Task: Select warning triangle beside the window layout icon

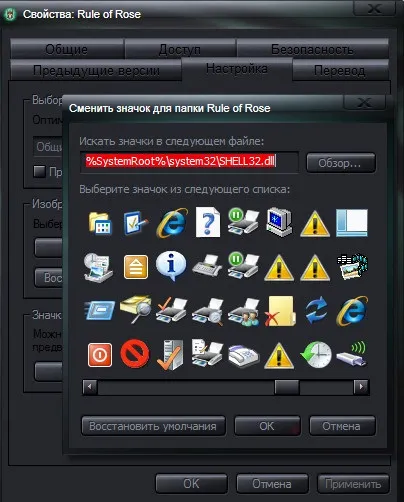Action: tap(315, 224)
